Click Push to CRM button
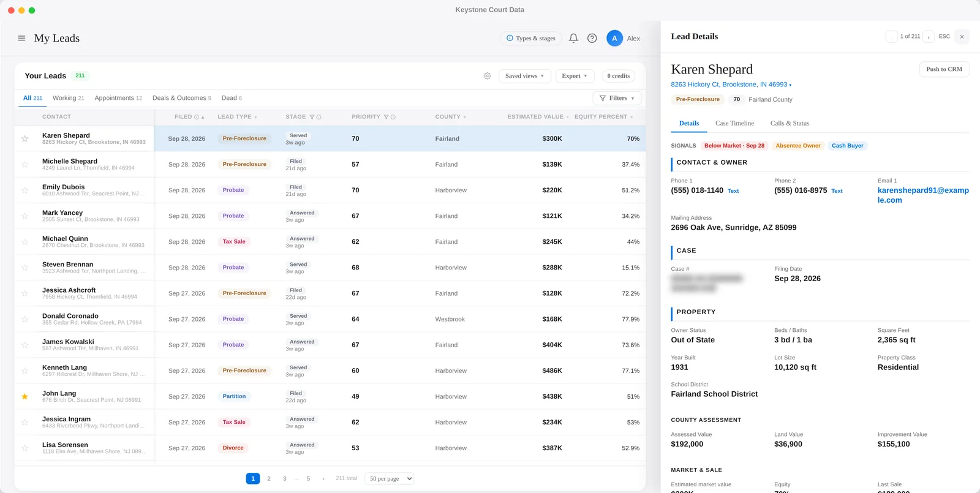Image resolution: width=980 pixels, height=493 pixels. click(944, 69)
